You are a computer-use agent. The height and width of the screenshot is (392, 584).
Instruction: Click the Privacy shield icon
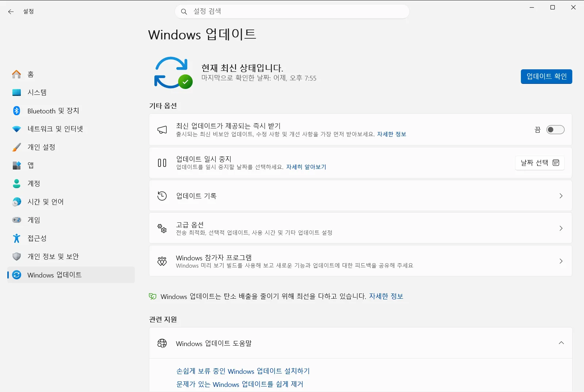click(16, 256)
